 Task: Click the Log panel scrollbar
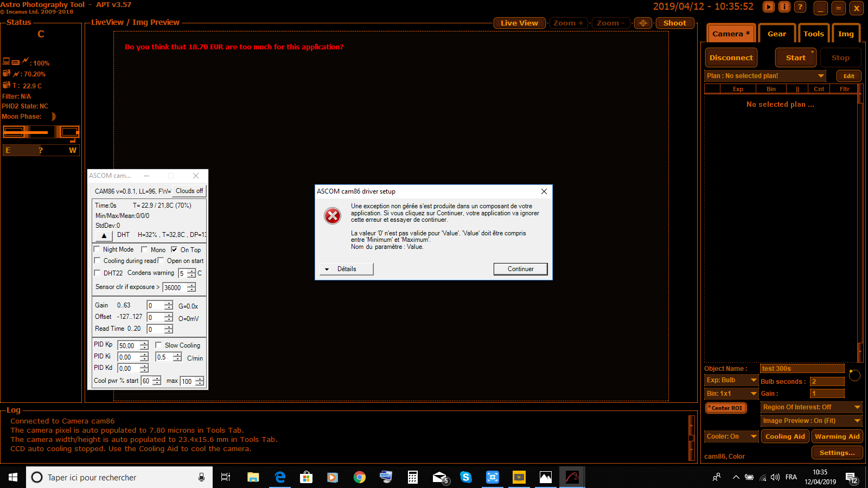click(x=691, y=438)
